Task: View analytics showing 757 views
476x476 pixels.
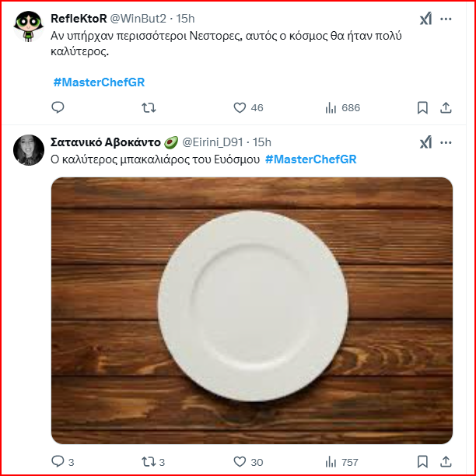Action: tap(330, 461)
